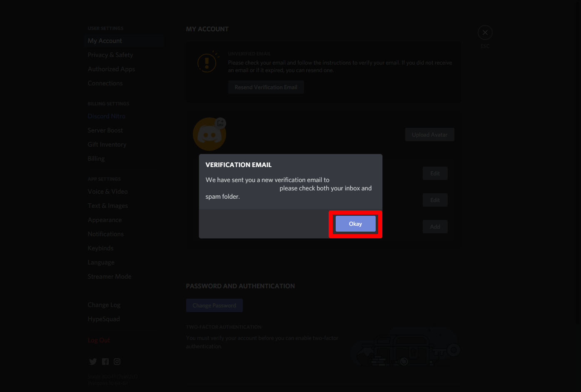The image size is (581, 392).
Task: Click the Discord avatar picture
Action: pyautogui.click(x=209, y=135)
